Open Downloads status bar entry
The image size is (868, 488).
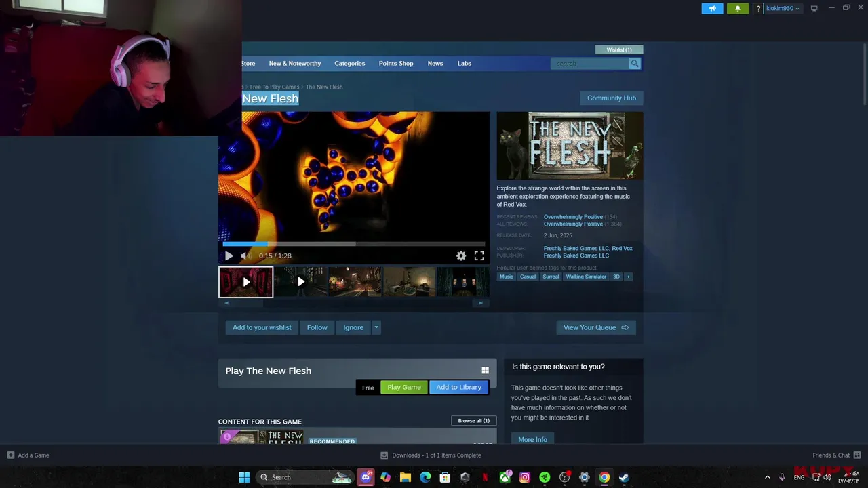(431, 455)
